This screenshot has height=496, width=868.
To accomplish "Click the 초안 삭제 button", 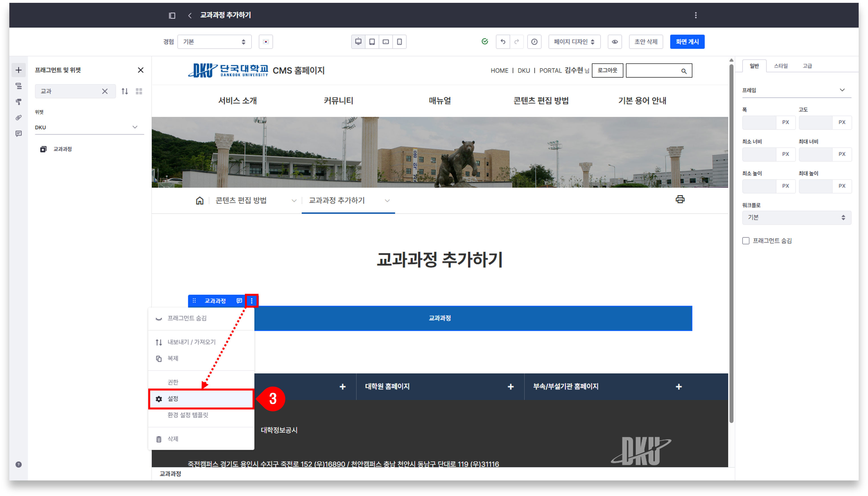I will click(x=645, y=42).
